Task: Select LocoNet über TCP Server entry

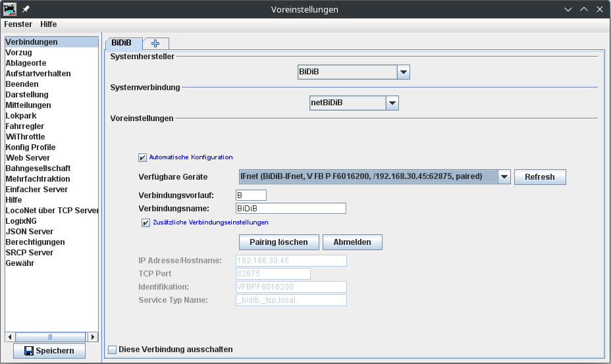Action: [51, 211]
